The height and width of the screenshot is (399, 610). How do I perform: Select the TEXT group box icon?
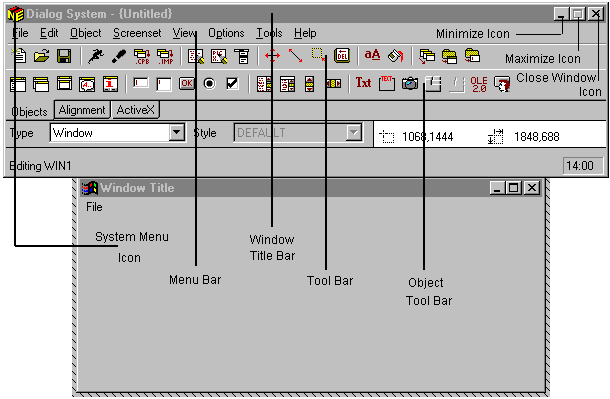coord(387,84)
